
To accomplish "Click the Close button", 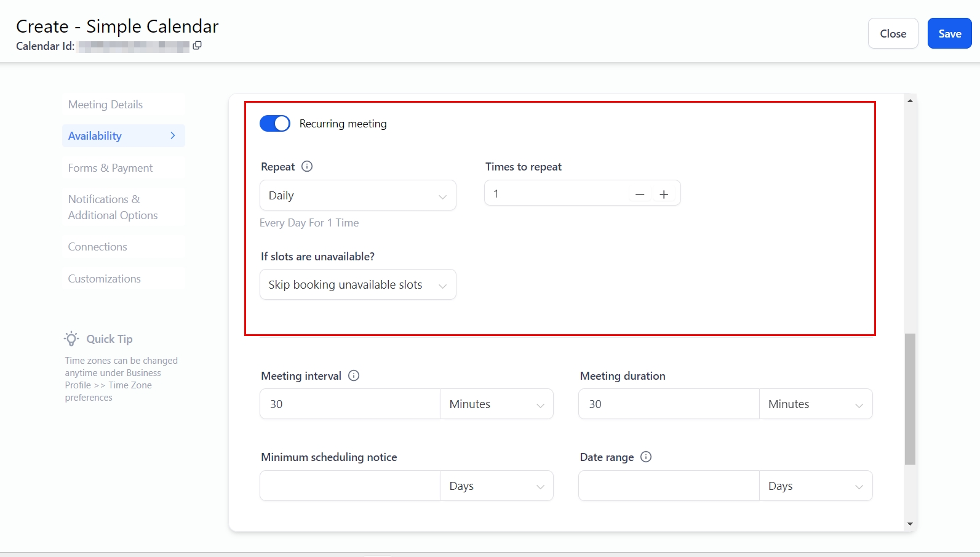I will click(893, 34).
